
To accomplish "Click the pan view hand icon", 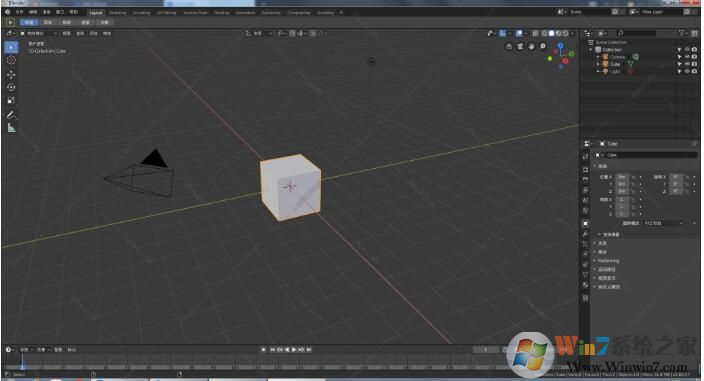I will coord(531,46).
